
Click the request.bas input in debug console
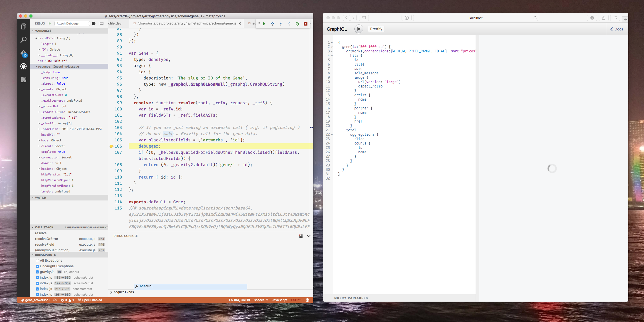point(134,292)
